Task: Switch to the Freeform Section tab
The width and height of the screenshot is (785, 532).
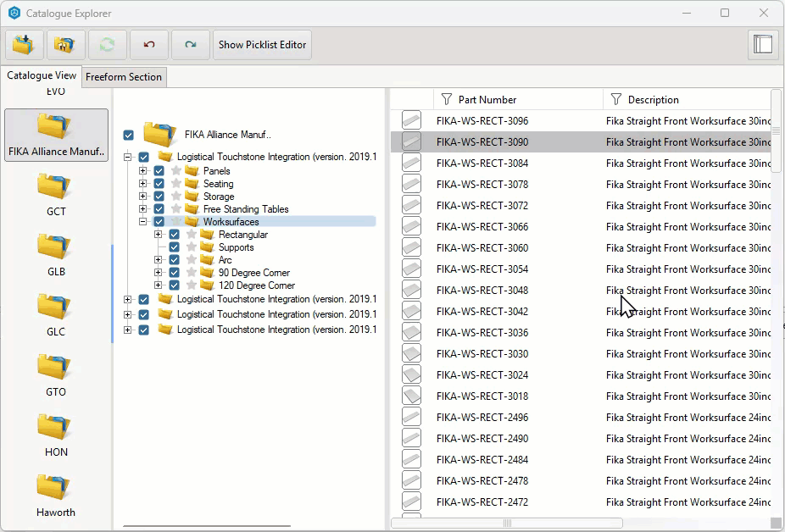Action: pyautogui.click(x=124, y=77)
